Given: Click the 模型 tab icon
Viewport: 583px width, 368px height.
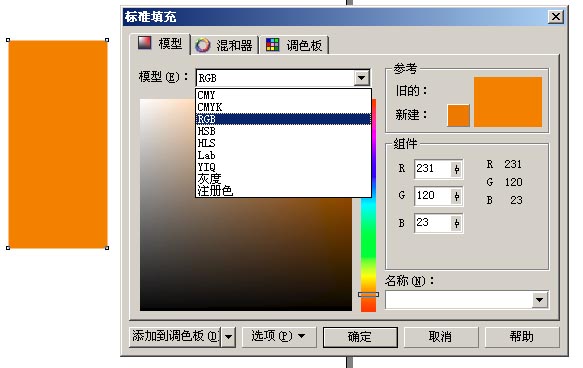Looking at the screenshot, I should point(144,43).
